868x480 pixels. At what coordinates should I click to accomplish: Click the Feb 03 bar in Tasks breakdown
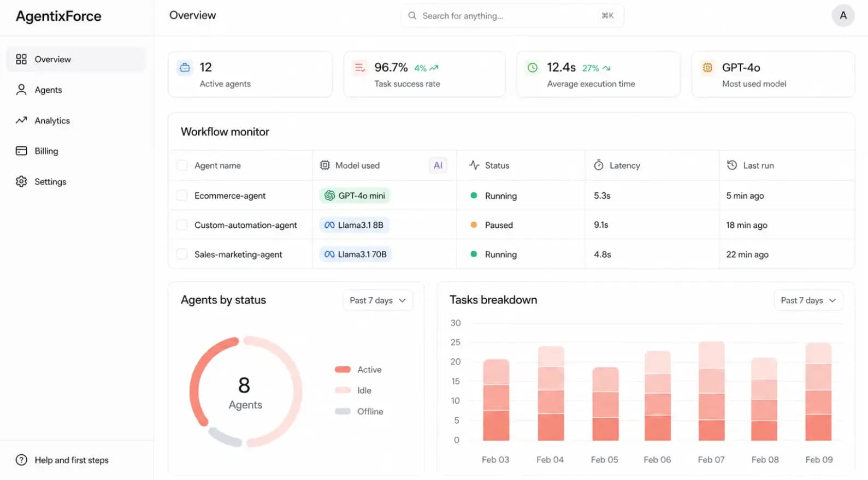(496, 400)
